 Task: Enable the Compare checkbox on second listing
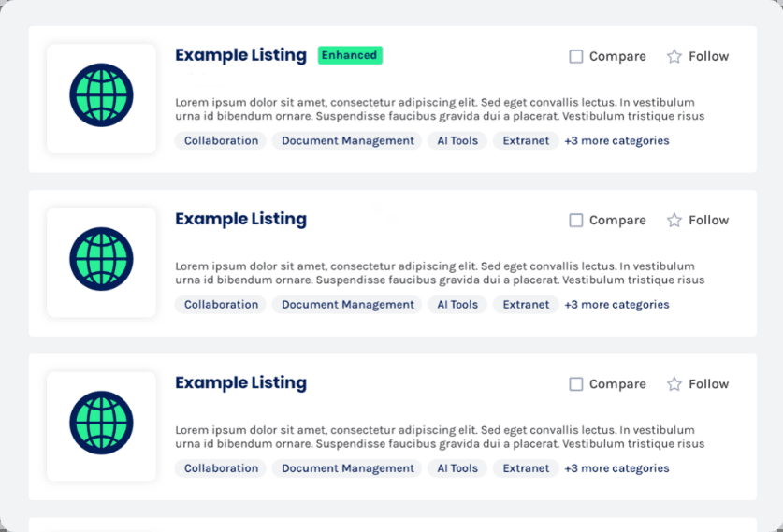(x=575, y=220)
